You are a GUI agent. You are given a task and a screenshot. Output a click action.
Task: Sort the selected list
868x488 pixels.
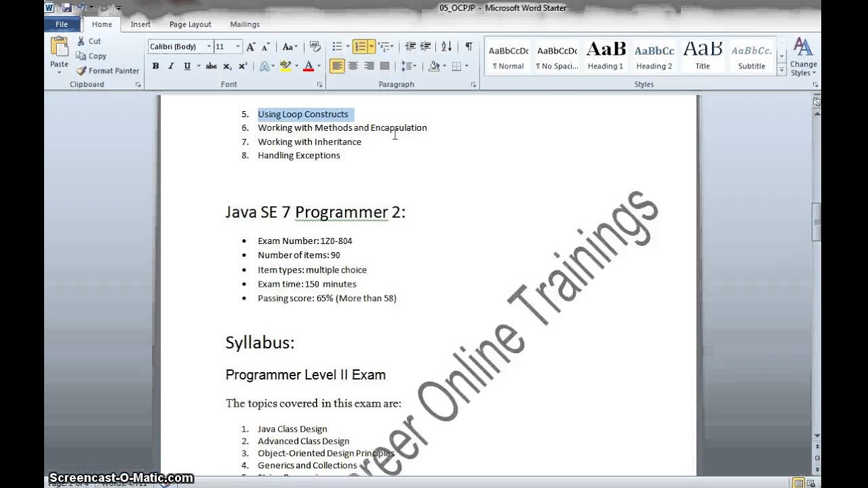446,47
